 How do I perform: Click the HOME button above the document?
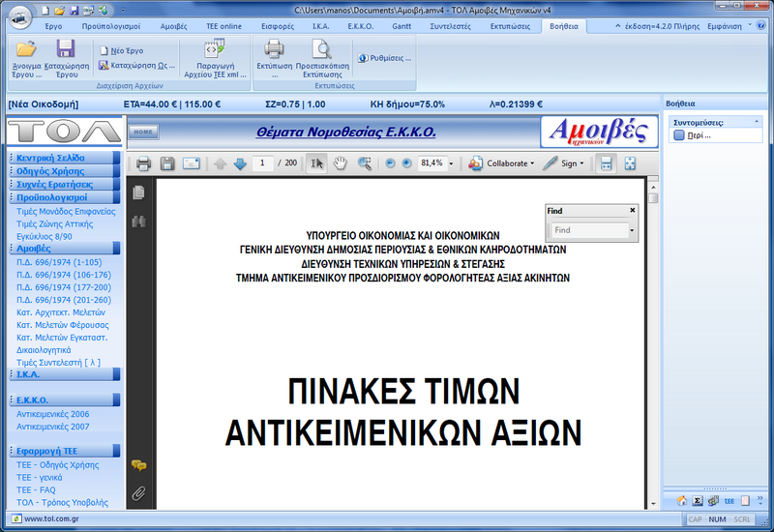pyautogui.click(x=143, y=132)
